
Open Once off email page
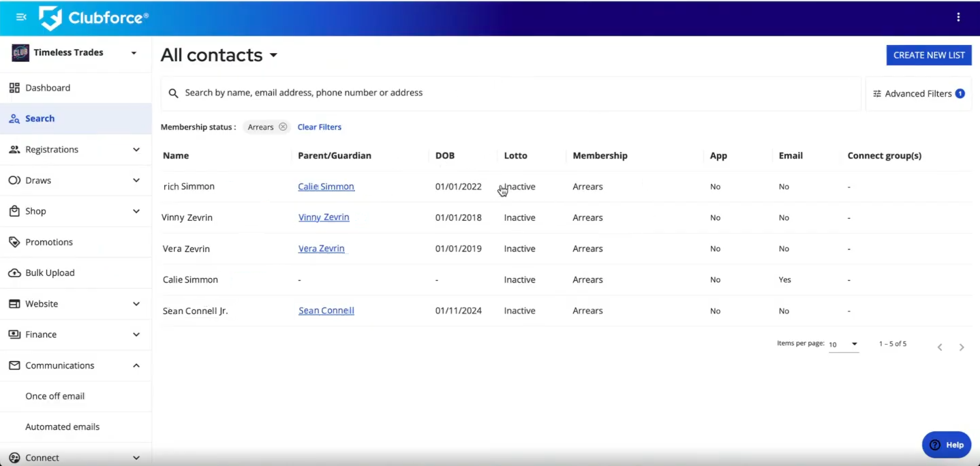pos(55,396)
